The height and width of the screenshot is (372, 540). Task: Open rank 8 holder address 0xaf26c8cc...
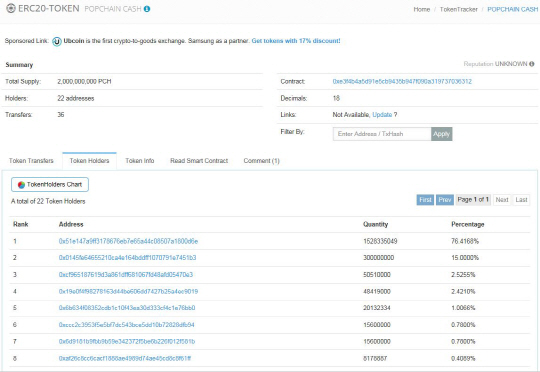[x=125, y=358]
